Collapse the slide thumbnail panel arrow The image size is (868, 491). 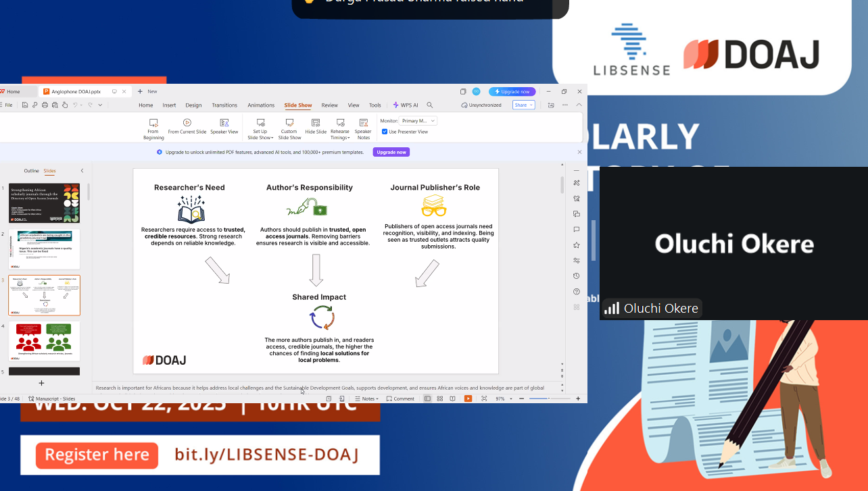[x=82, y=171]
